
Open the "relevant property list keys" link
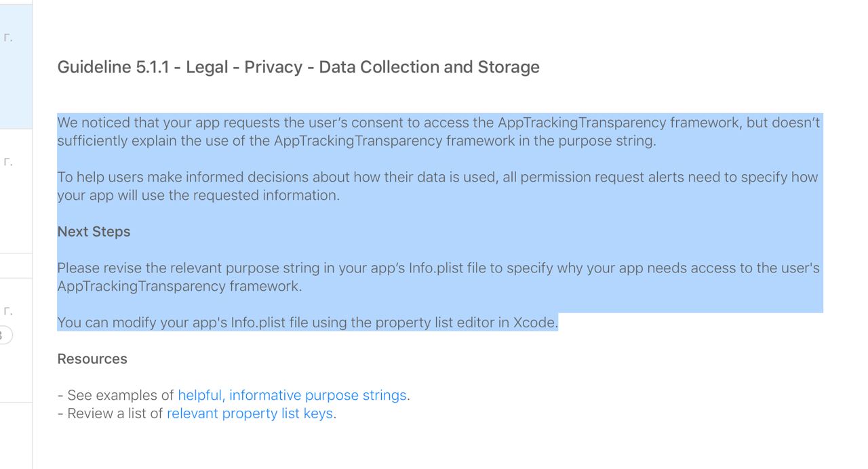pos(250,413)
